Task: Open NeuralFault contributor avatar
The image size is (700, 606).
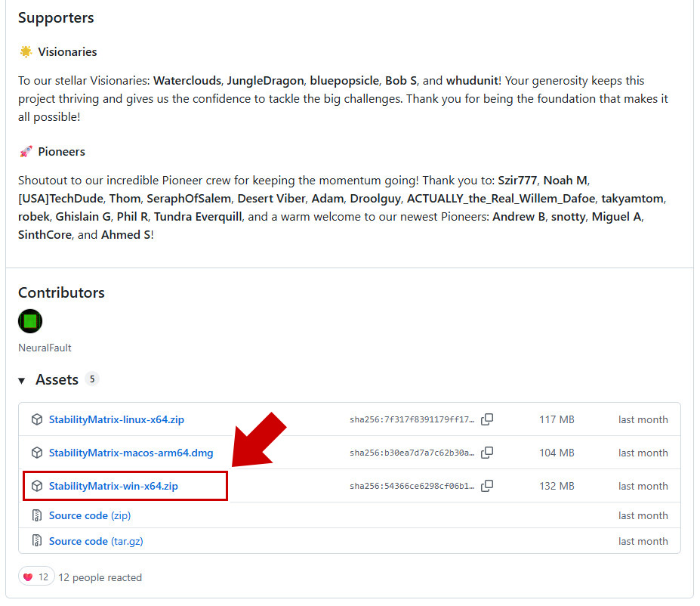Action: 30,321
